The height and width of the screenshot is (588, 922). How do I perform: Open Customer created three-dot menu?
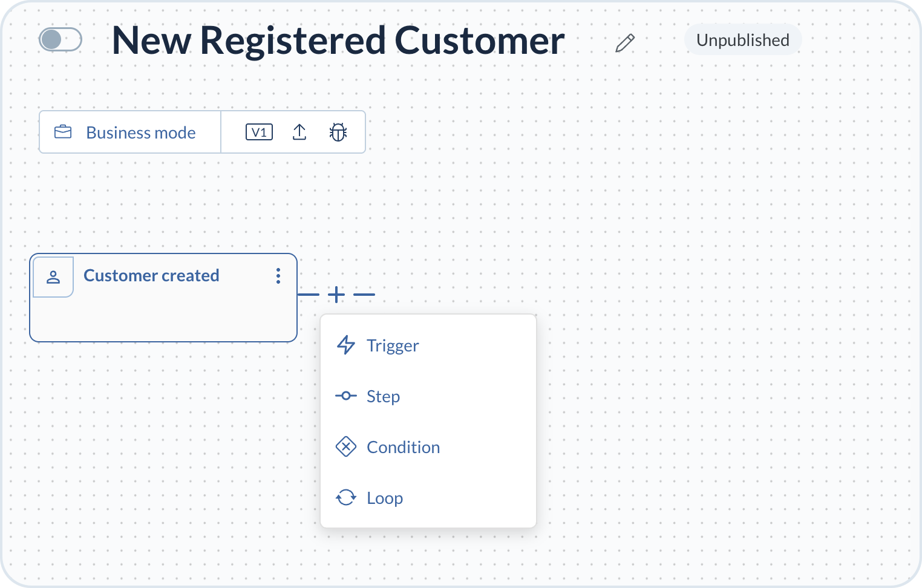[x=278, y=276]
